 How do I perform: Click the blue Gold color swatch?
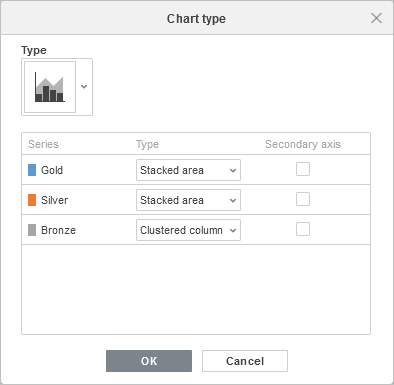pos(32,170)
